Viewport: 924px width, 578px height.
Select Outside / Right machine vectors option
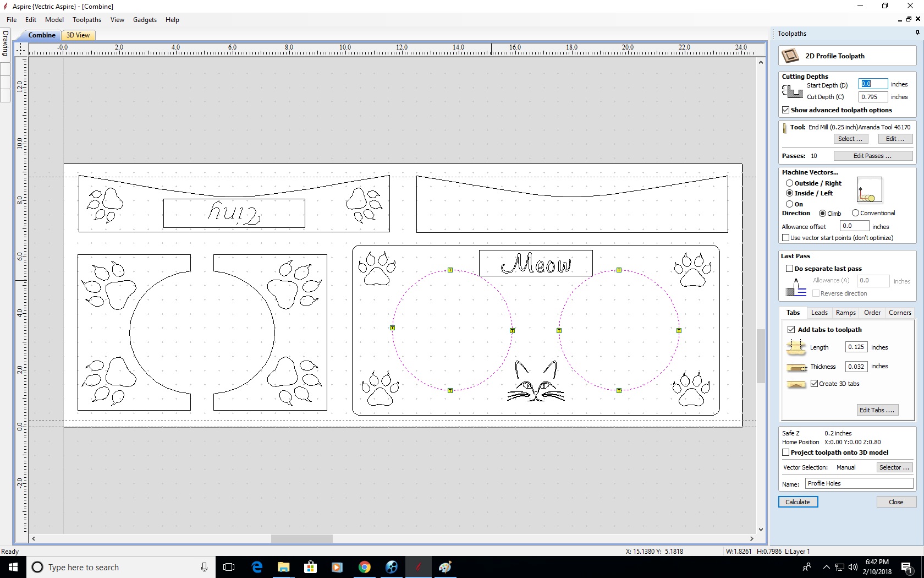pyautogui.click(x=789, y=183)
